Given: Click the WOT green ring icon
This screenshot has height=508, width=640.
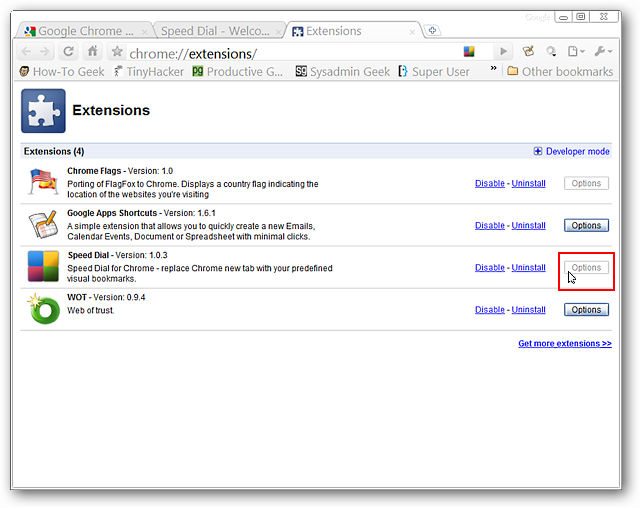Looking at the screenshot, I should click(x=43, y=309).
